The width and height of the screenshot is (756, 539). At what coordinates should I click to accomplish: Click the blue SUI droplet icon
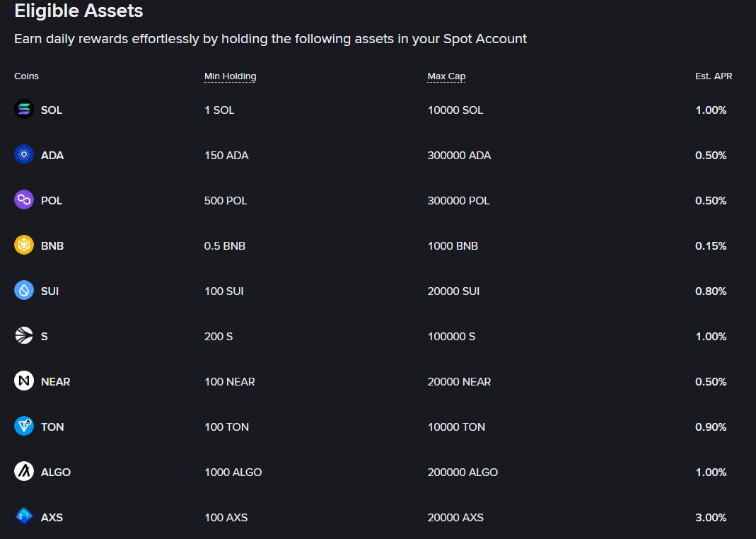pyautogui.click(x=23, y=291)
